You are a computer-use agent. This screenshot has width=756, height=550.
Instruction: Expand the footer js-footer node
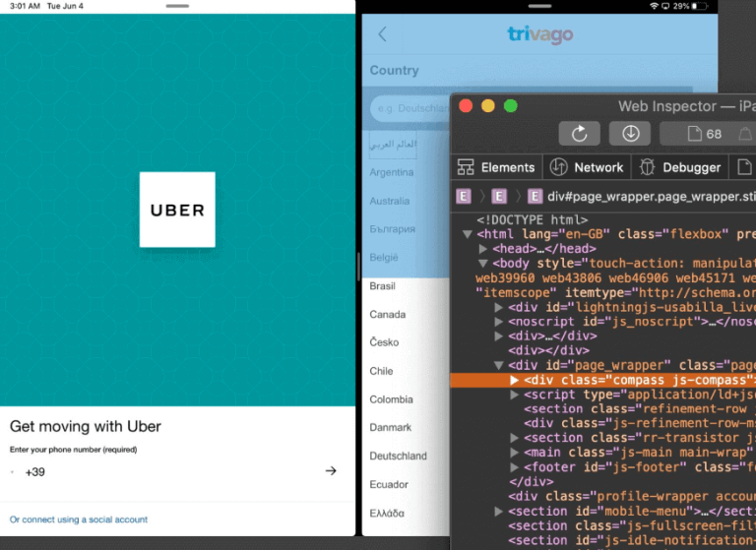click(x=514, y=467)
